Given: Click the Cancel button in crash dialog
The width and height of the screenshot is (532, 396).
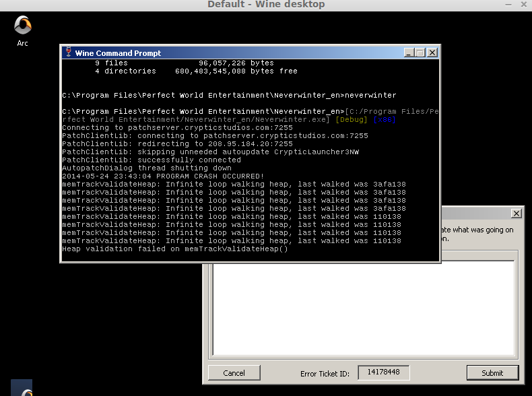Looking at the screenshot, I should (234, 373).
